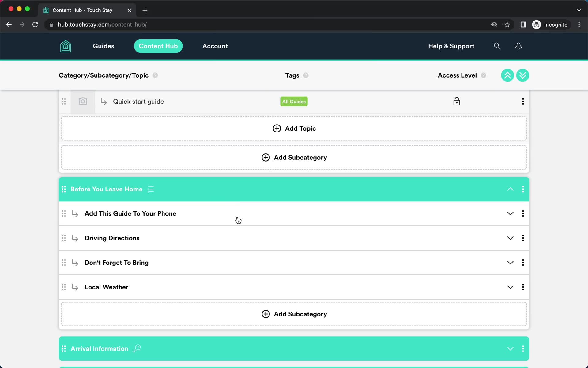Open three-dot menu for Quick start guide
Viewport: 588px width, 368px height.
click(523, 102)
